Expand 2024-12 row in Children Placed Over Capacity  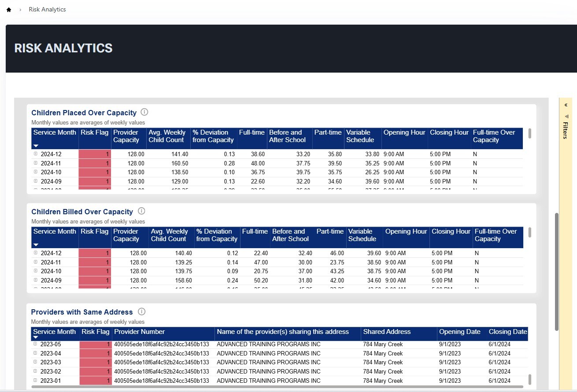[36, 154]
